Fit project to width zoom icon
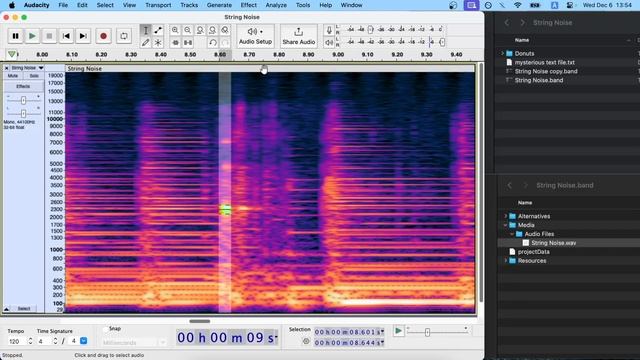Image resolution: width=640 pixels, height=360 pixels. pos(212,30)
